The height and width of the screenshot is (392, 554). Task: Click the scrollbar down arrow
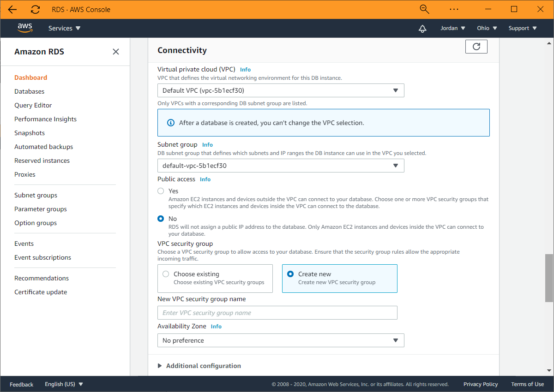[549, 370]
